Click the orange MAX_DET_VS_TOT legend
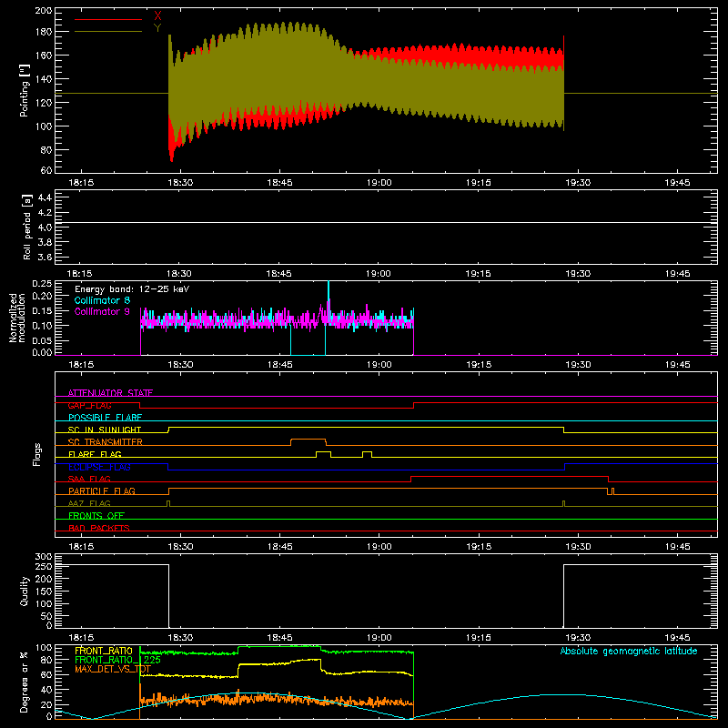728x728 pixels. coord(113,669)
